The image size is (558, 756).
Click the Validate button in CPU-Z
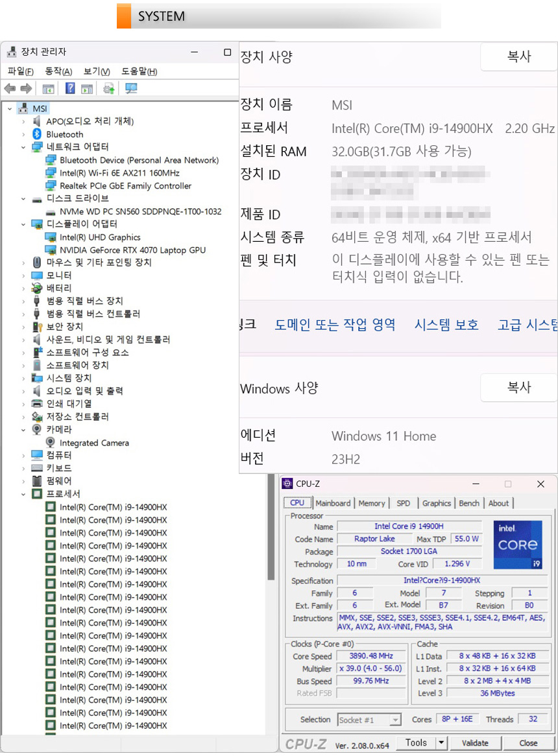coord(475,743)
